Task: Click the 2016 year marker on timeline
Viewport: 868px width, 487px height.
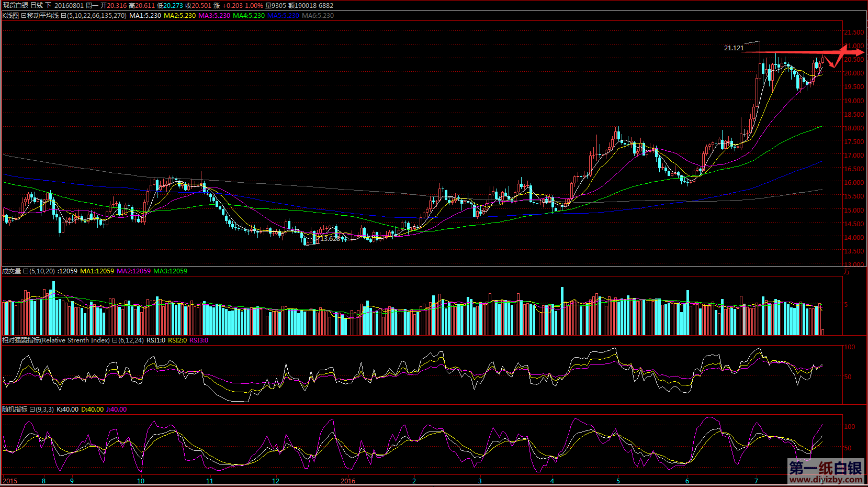Action: click(348, 481)
